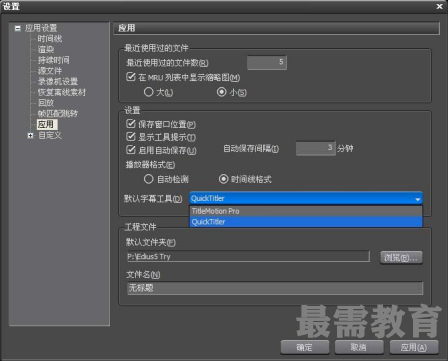Click 取消 cancel button
Image resolution: width=448 pixels, height=361 pixels.
[x=359, y=347]
